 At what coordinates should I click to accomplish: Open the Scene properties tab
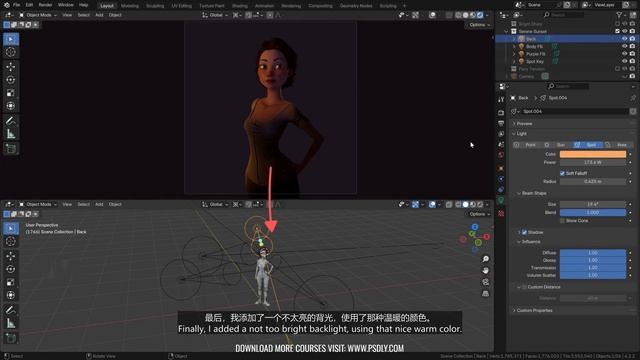501,144
